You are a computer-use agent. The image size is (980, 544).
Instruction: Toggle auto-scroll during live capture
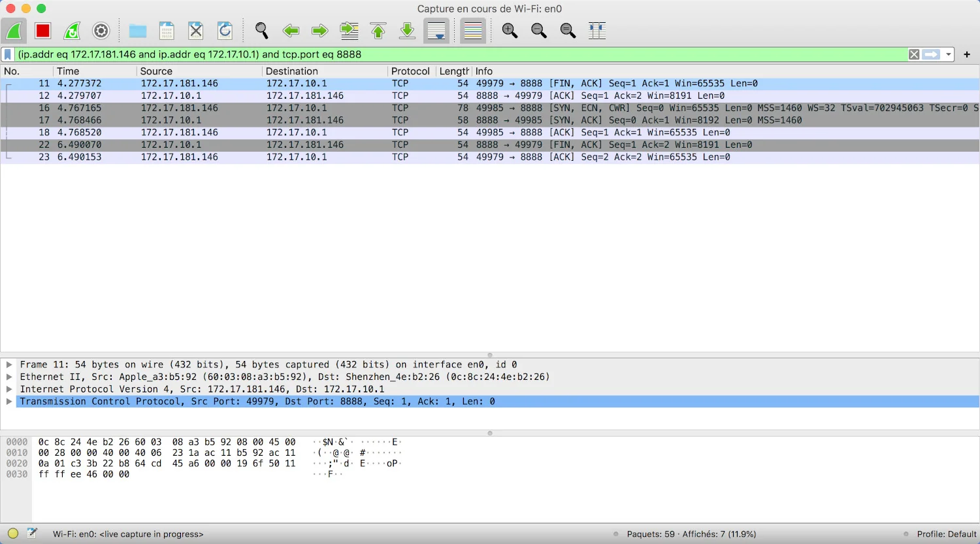(436, 31)
